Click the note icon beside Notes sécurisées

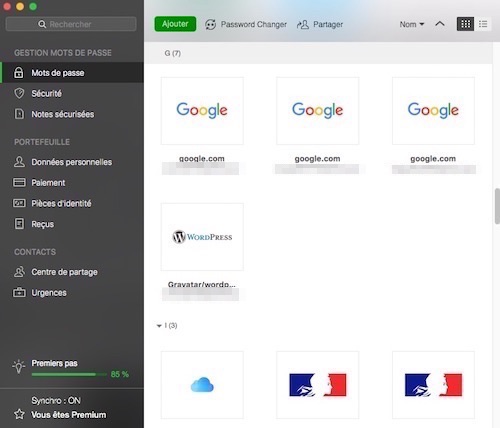pos(19,114)
